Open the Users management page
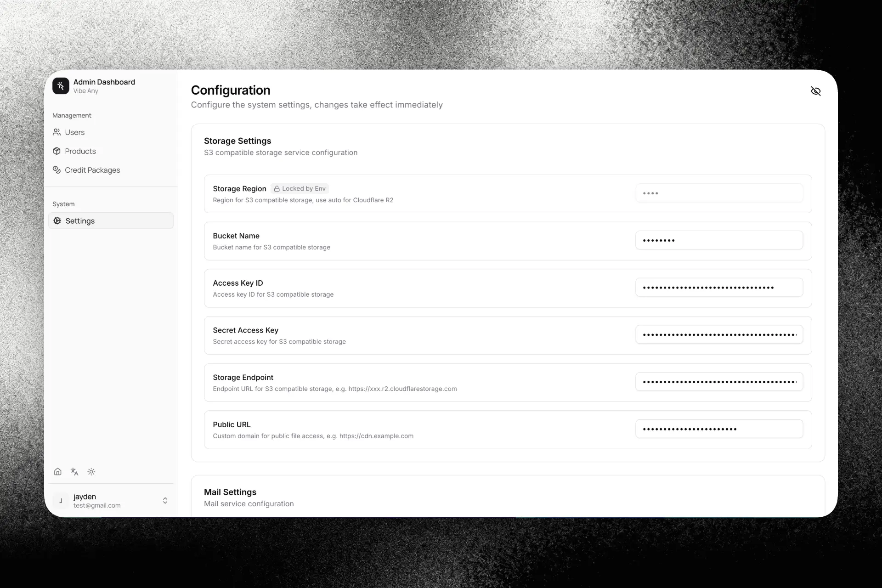The image size is (882, 588). point(75,132)
